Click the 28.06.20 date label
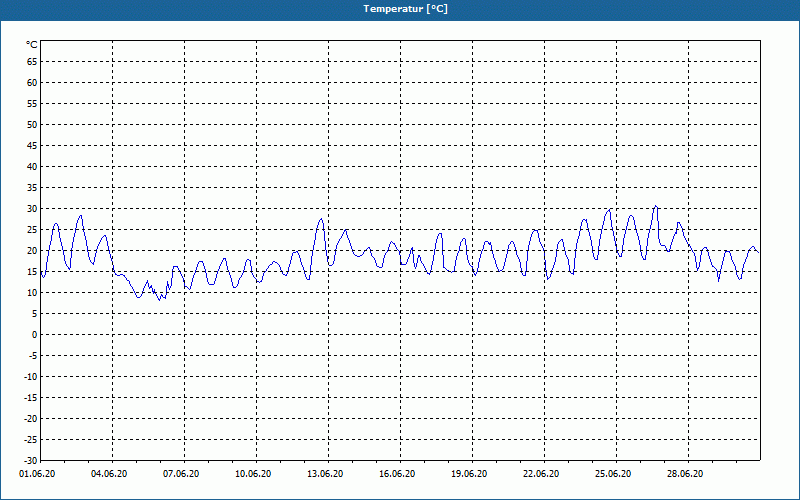Viewport: 800px width, 500px height. tap(685, 473)
